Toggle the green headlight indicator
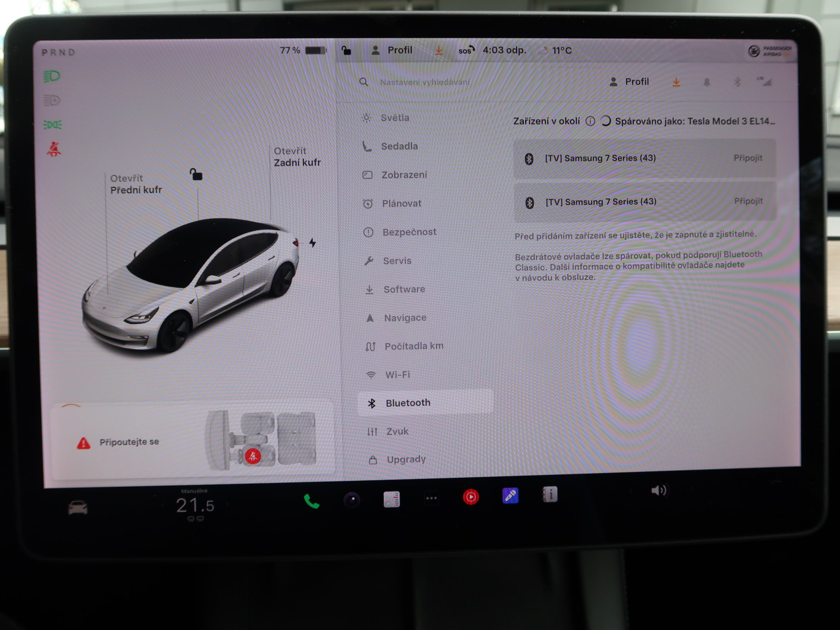840x630 pixels. [x=51, y=77]
